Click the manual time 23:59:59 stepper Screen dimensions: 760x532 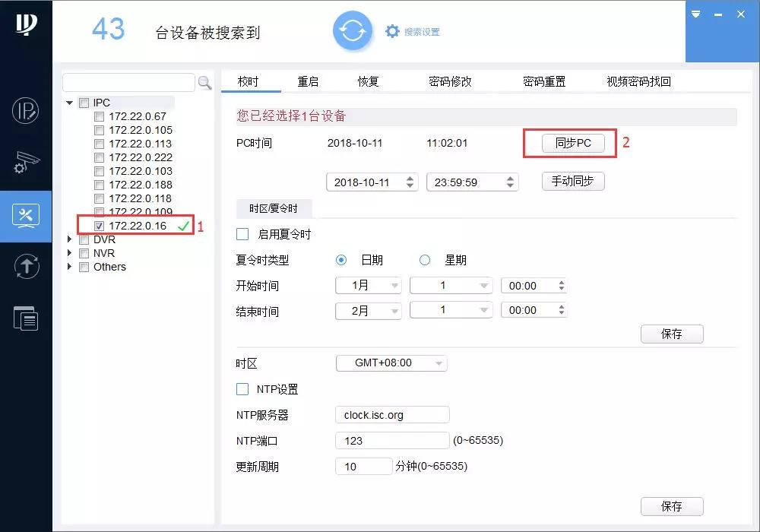coord(510,182)
